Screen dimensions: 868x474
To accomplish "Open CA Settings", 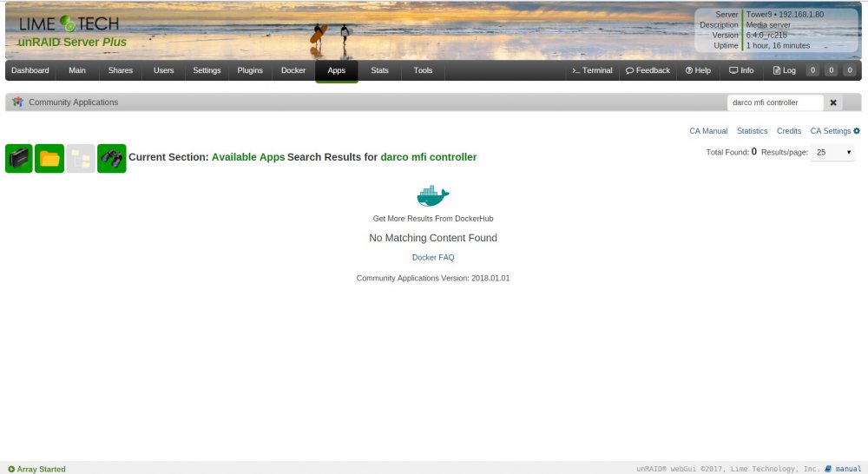I will coord(835,131).
